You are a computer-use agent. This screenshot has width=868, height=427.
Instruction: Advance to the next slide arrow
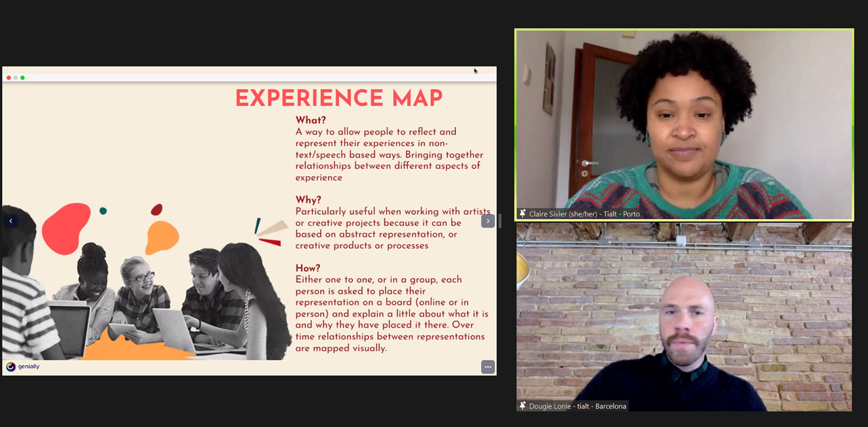pyautogui.click(x=487, y=221)
